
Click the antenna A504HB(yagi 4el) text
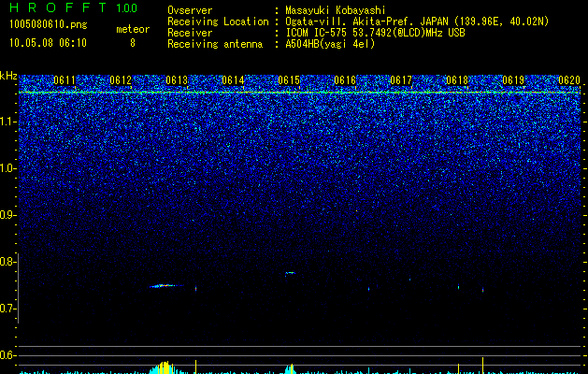point(330,44)
